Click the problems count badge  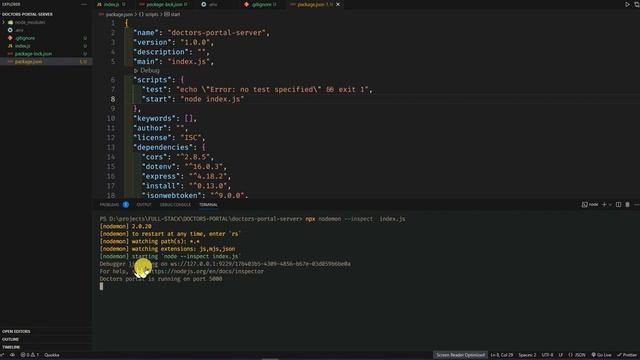126,204
